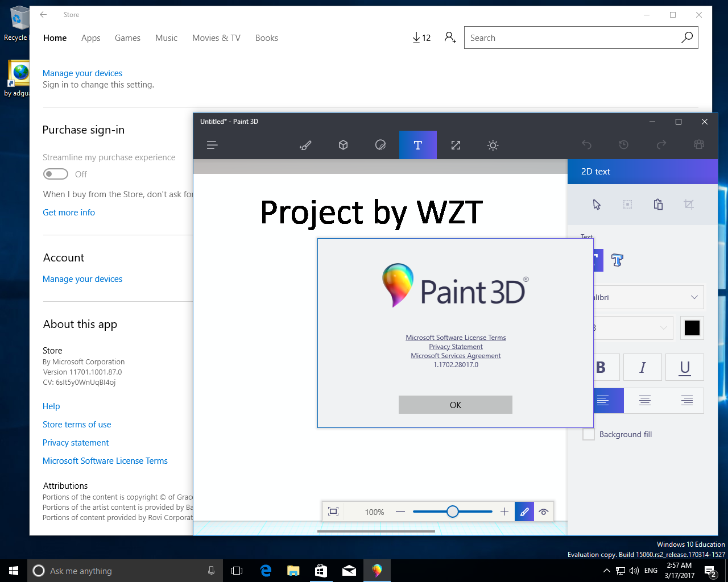Screen dimensions: 728x582
Task: Toggle the brush edit mode icon
Action: (524, 512)
